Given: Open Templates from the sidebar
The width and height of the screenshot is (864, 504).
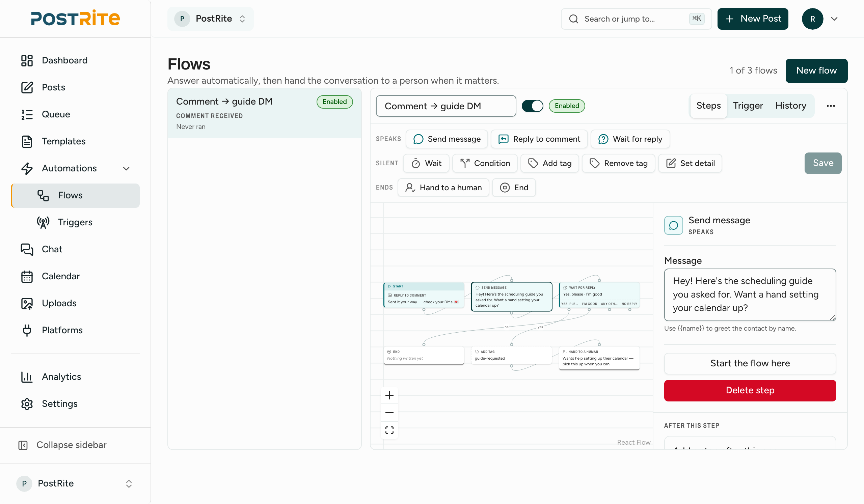Looking at the screenshot, I should pyautogui.click(x=75, y=141).
